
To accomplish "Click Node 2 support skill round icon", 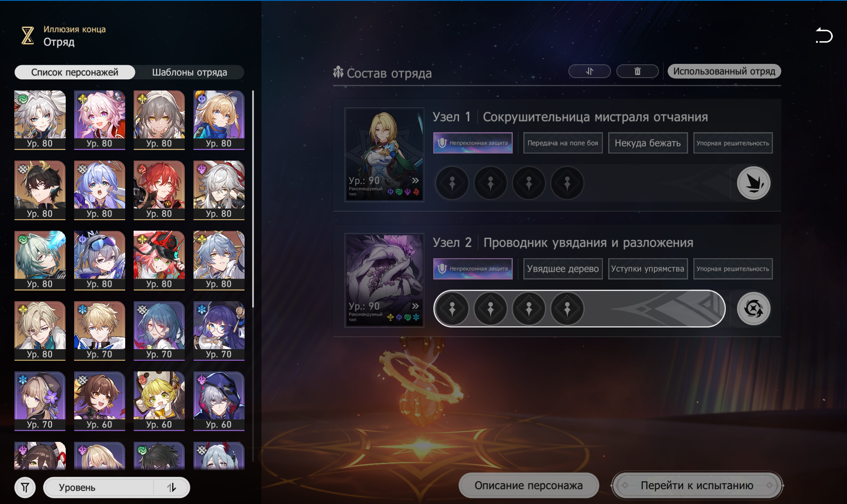I will 753,308.
